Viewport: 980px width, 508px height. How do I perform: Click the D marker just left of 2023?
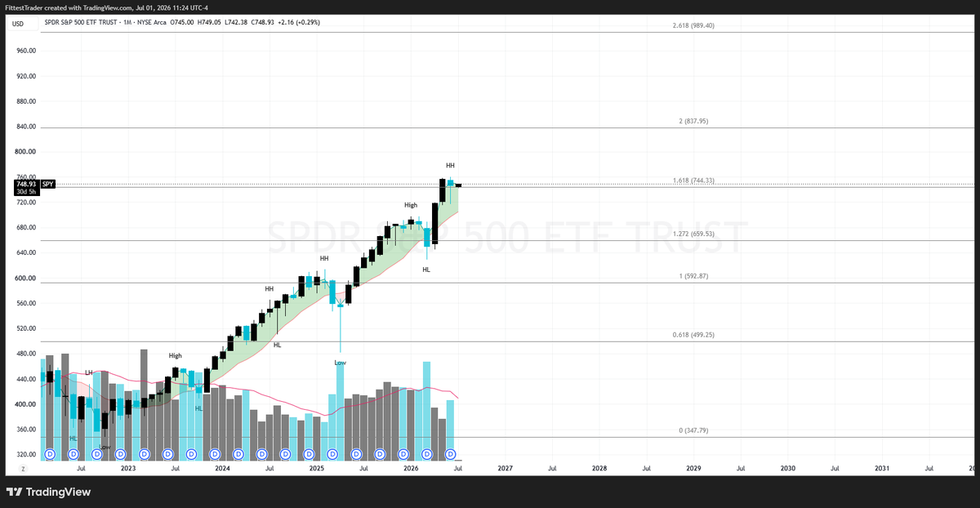(120, 454)
